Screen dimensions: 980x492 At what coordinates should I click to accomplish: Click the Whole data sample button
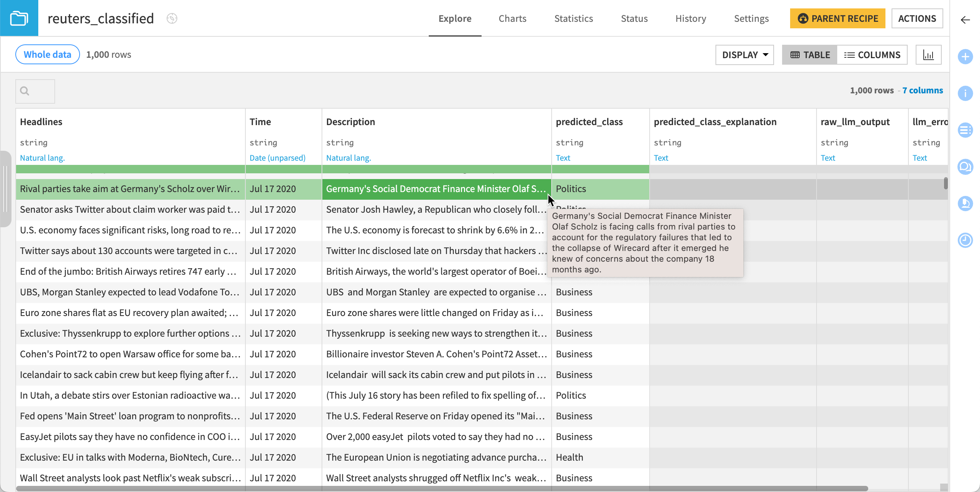47,54
